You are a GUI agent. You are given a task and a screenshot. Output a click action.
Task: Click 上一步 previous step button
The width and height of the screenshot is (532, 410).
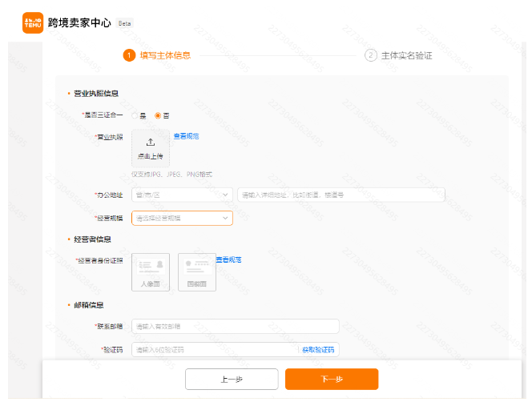click(232, 380)
